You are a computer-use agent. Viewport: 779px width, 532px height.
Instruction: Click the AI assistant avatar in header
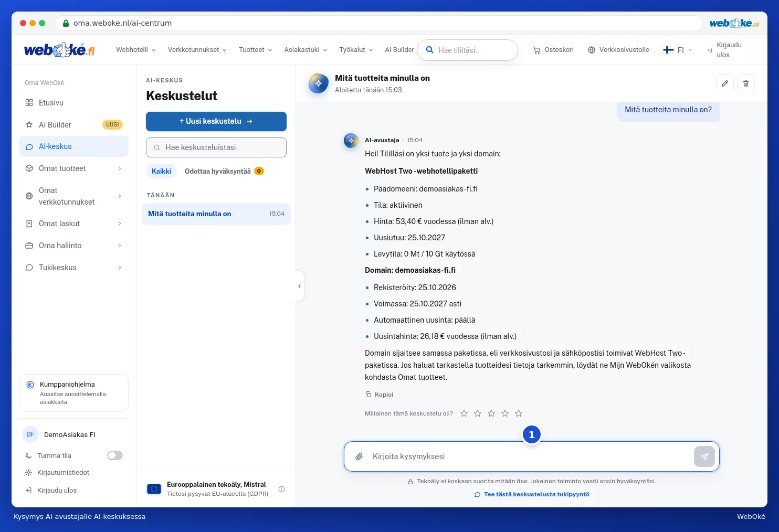point(318,83)
